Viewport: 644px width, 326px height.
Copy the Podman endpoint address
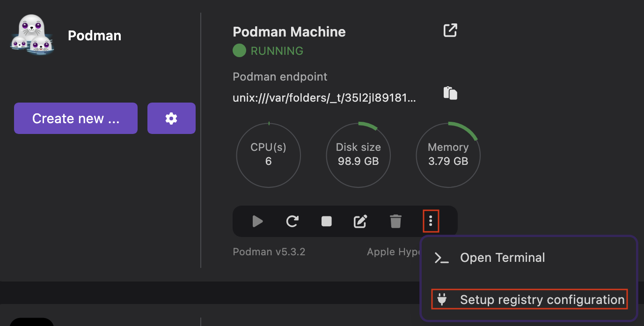coord(450,92)
